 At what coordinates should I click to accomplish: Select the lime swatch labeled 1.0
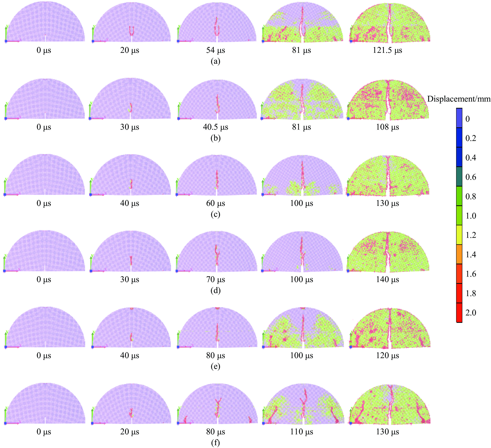point(459,215)
